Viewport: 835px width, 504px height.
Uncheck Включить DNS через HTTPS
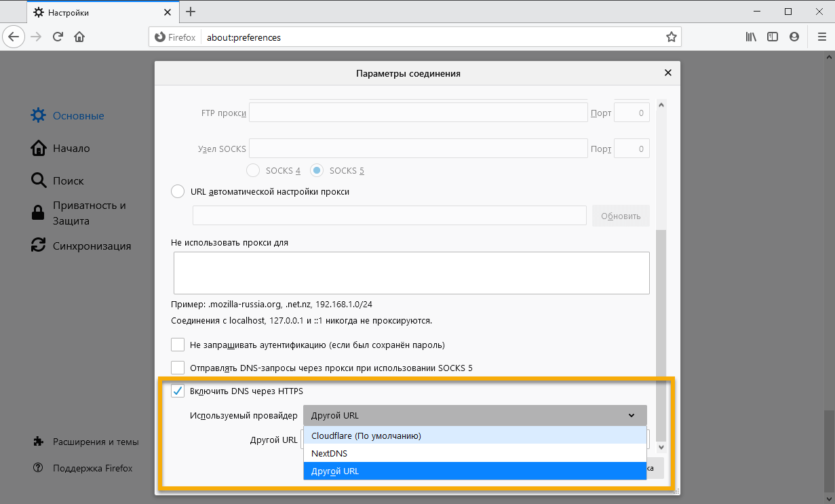tap(178, 391)
